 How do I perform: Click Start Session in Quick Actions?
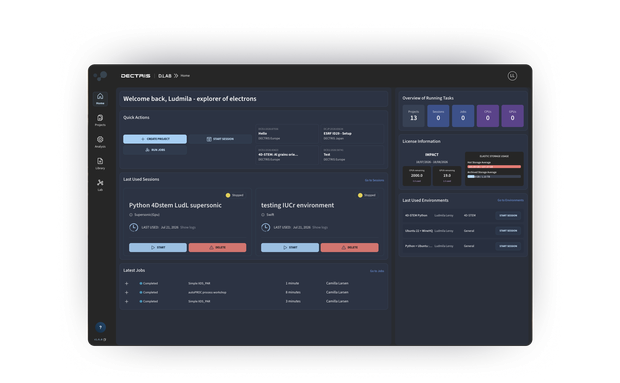point(220,139)
